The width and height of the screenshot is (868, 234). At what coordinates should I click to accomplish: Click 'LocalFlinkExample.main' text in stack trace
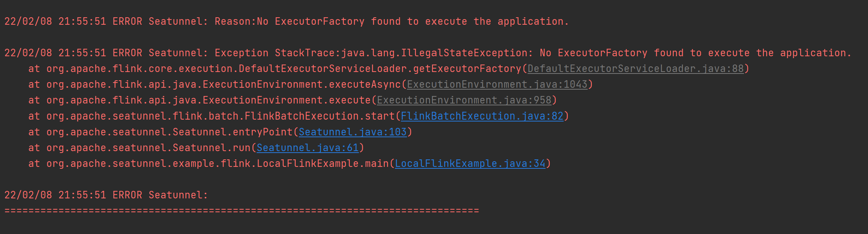[323, 163]
